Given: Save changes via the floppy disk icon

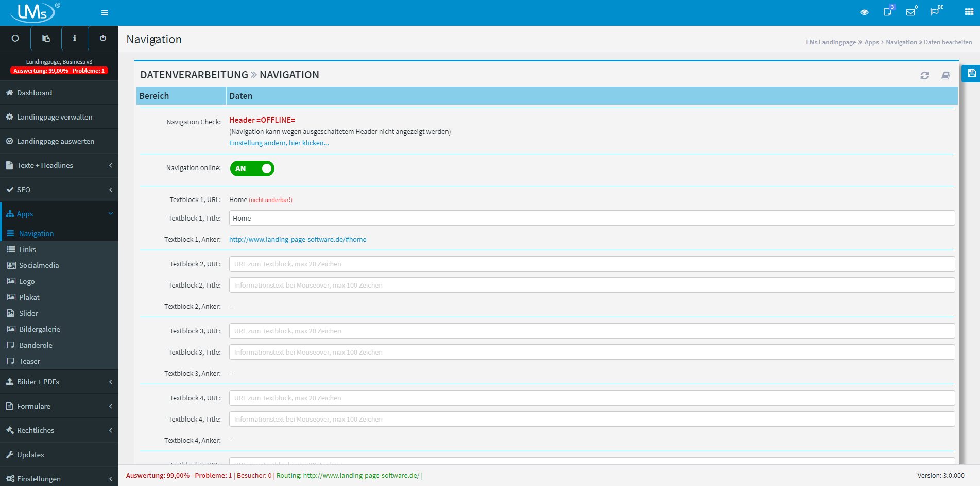Looking at the screenshot, I should click(x=970, y=74).
